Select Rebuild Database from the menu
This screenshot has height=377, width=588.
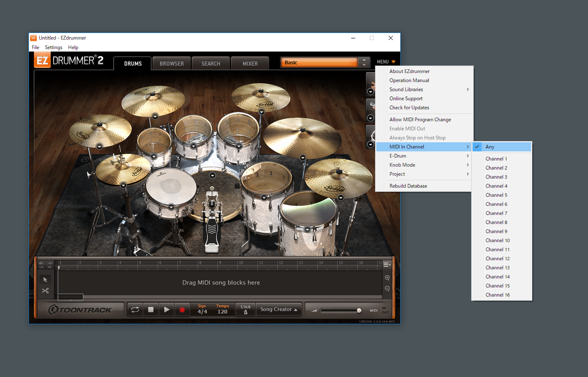point(408,186)
